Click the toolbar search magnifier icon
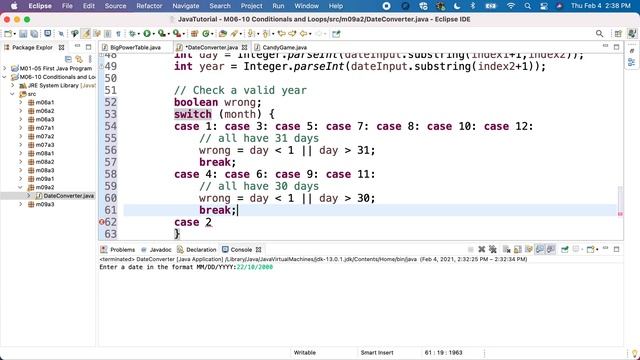Screen dimensions: 640x360 click(x=599, y=34)
